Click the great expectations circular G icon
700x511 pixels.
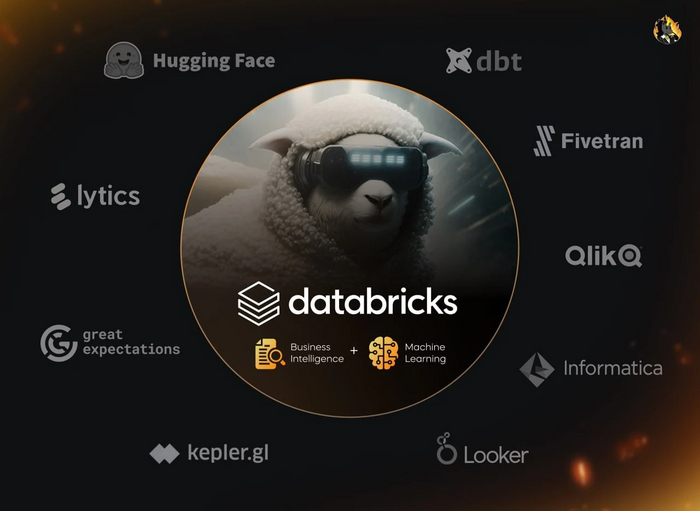59,343
